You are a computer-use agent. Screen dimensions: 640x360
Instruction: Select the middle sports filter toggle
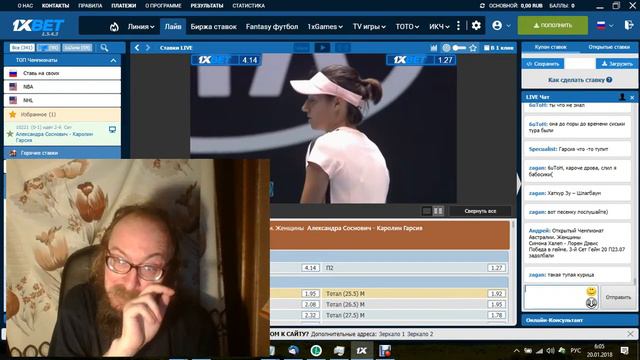coord(49,48)
